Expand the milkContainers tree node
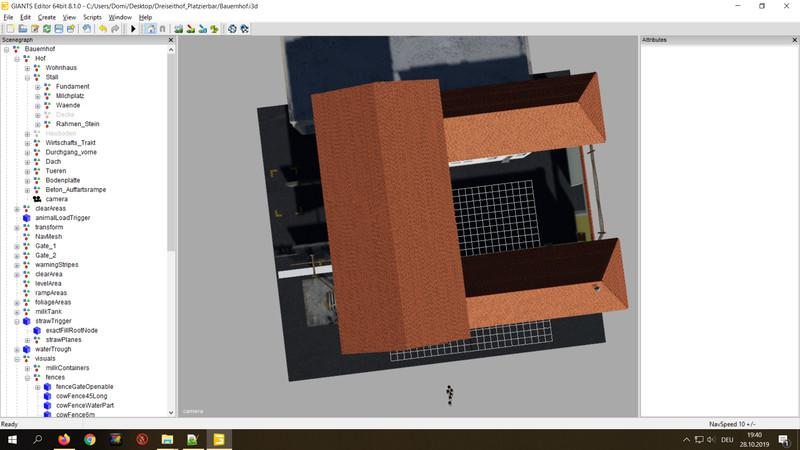This screenshot has width=800, height=450. [x=28, y=368]
